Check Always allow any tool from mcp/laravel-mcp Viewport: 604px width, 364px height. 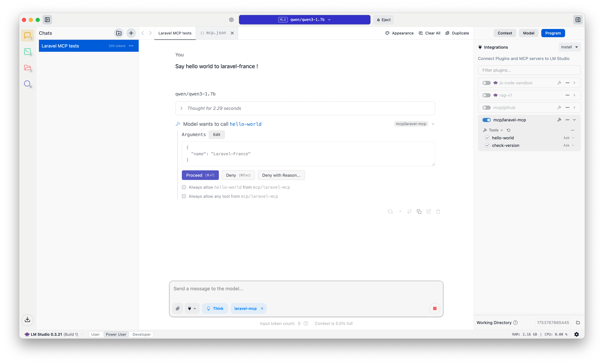coord(184,196)
